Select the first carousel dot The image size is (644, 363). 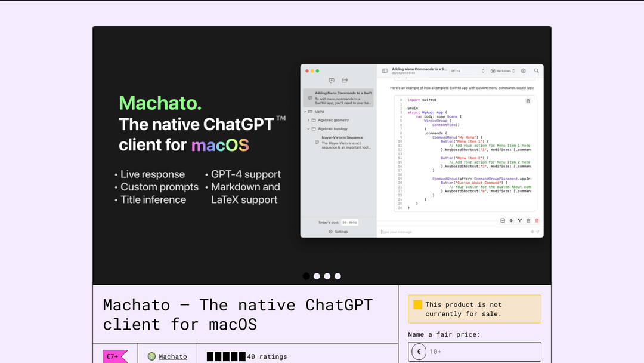(x=306, y=276)
